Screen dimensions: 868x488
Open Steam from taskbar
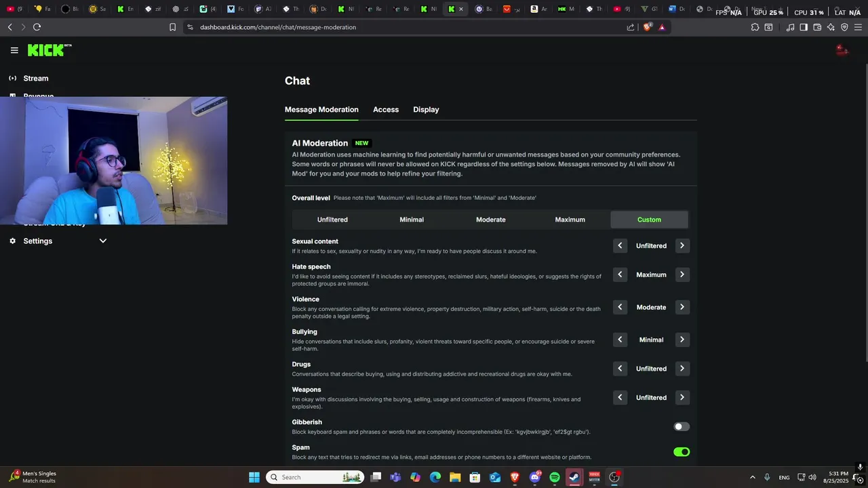(574, 477)
